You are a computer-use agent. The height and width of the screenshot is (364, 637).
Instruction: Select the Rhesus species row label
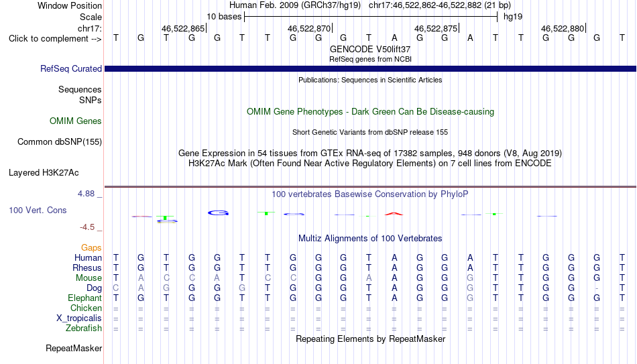tap(87, 267)
